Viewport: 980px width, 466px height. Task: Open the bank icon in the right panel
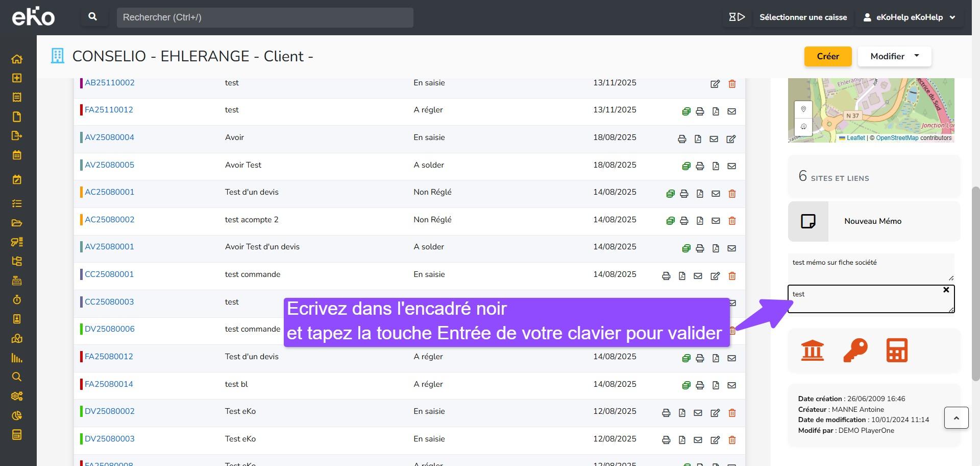(x=812, y=351)
